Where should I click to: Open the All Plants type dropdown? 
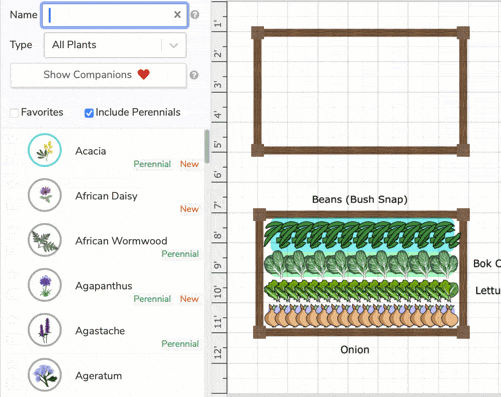[x=115, y=45]
